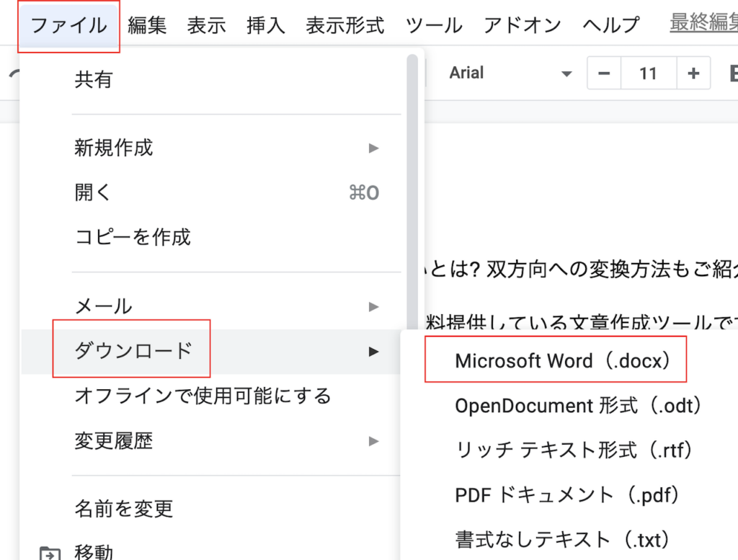Expand the 新規作成 submenu
The image size is (738, 560).
[x=211, y=148]
